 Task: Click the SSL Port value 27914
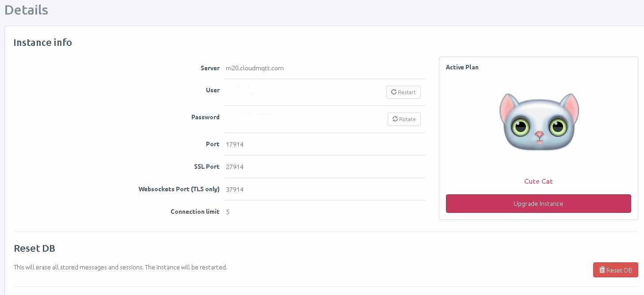click(235, 167)
